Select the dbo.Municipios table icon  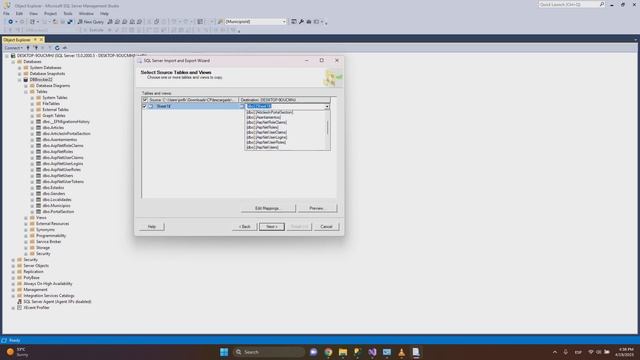(x=38, y=206)
